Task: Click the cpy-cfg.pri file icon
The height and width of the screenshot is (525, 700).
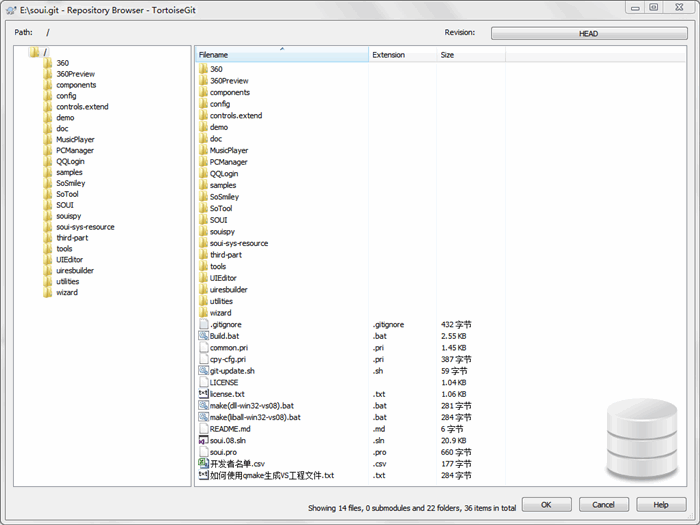Action: [203, 359]
